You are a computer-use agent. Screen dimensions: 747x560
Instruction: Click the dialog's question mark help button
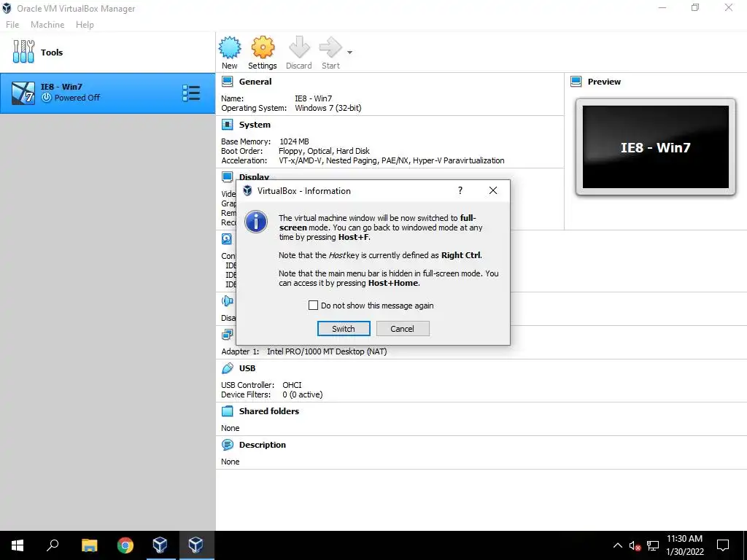[460, 190]
